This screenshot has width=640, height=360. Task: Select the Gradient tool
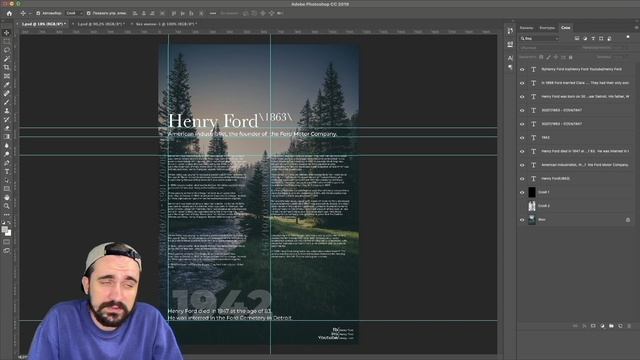(x=7, y=137)
